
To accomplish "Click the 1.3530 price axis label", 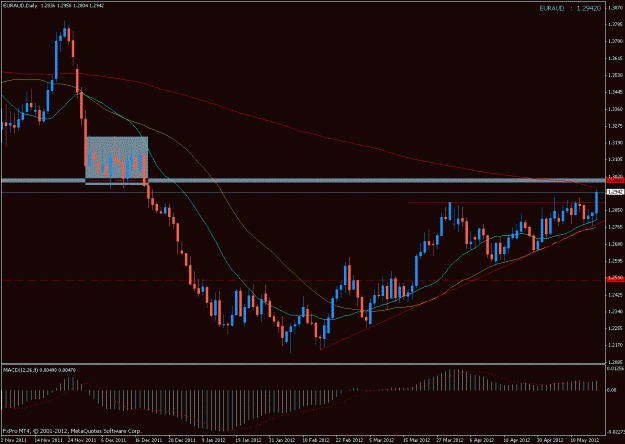I will pyautogui.click(x=616, y=75).
